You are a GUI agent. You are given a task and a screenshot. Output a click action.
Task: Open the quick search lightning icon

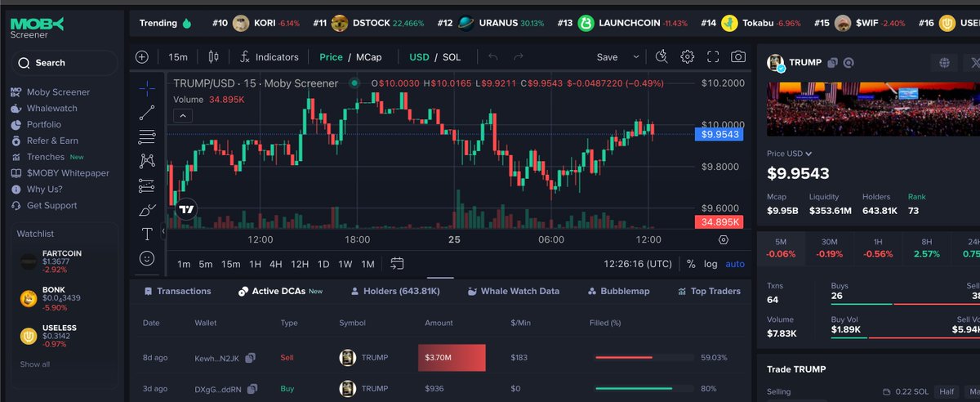(662, 56)
